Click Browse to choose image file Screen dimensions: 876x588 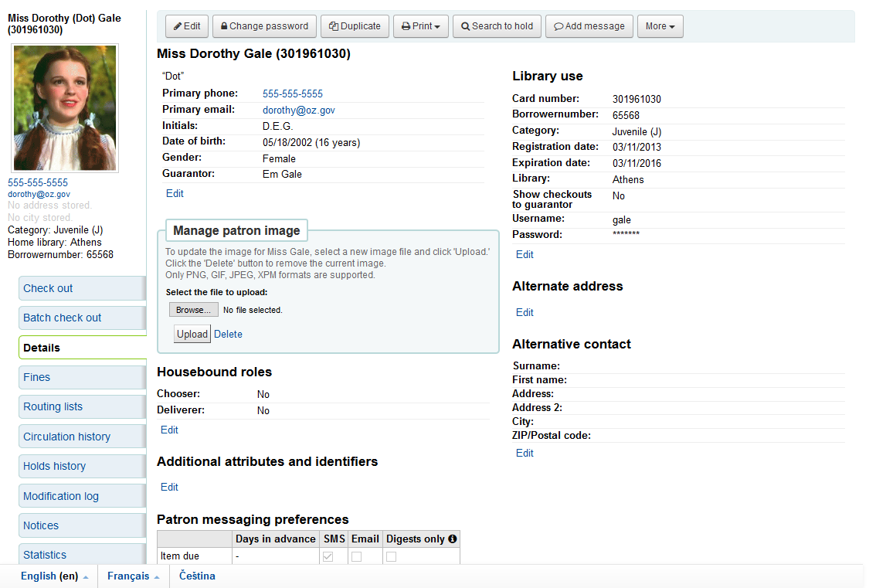point(193,310)
